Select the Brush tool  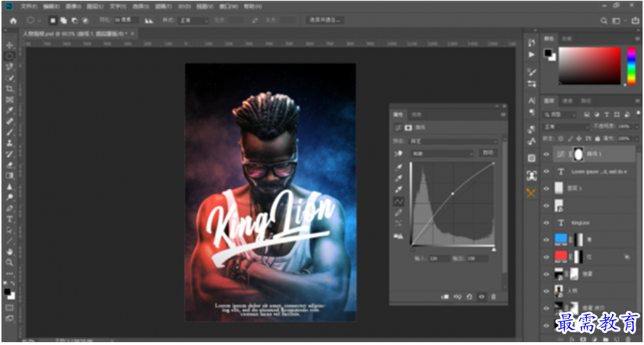coord(9,133)
